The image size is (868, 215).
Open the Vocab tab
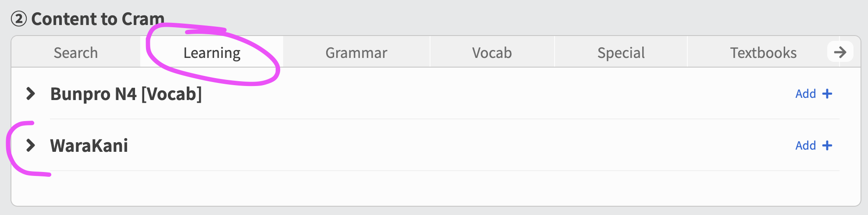pyautogui.click(x=492, y=53)
